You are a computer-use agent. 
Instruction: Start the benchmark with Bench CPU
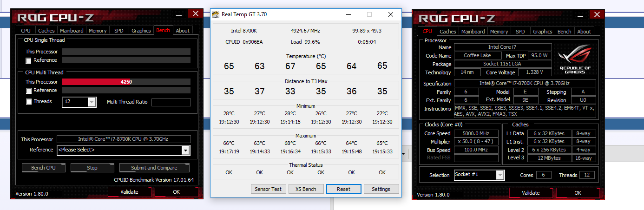44,168
